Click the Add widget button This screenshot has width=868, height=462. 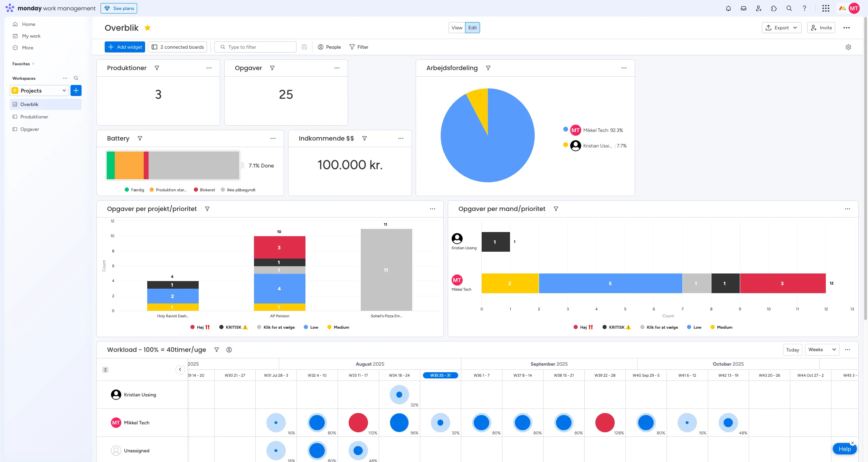coord(125,47)
